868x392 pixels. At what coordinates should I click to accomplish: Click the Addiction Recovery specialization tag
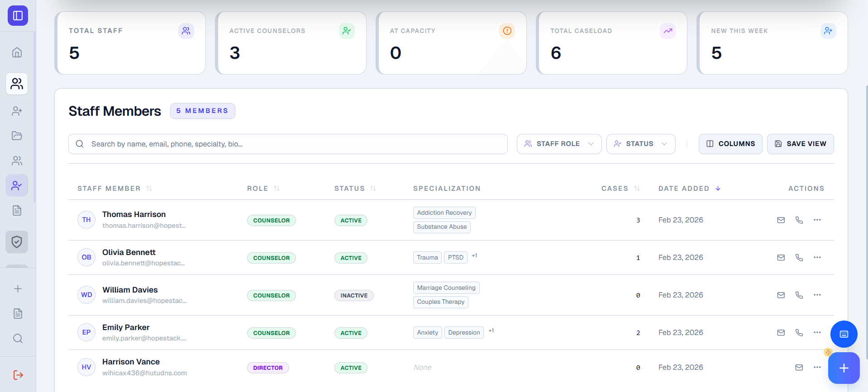444,213
